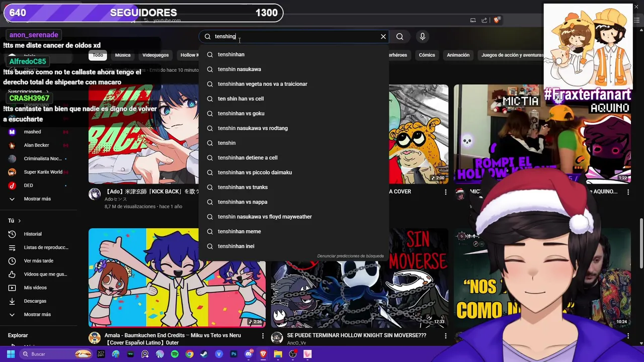Expand the 'Tú' section chevron
This screenshot has width=644, height=362.
(19, 221)
